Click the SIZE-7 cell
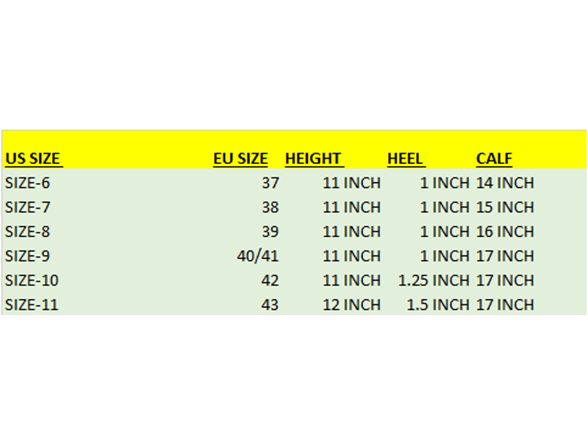588x441 pixels. [27, 207]
